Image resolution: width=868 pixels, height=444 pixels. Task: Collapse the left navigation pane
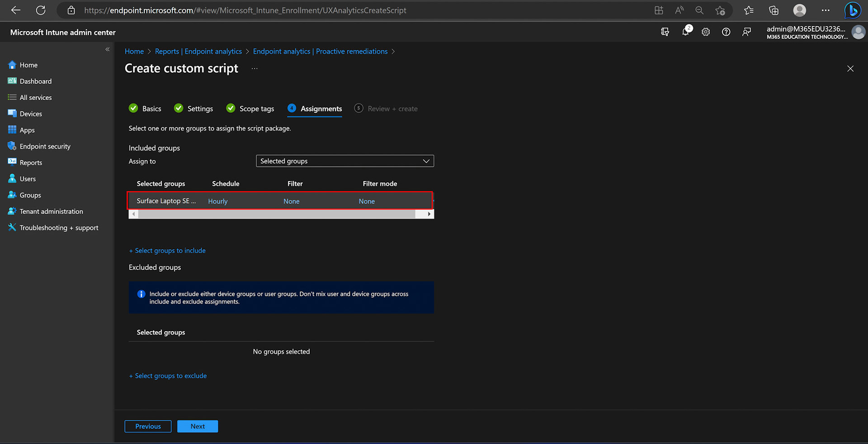[x=108, y=49]
